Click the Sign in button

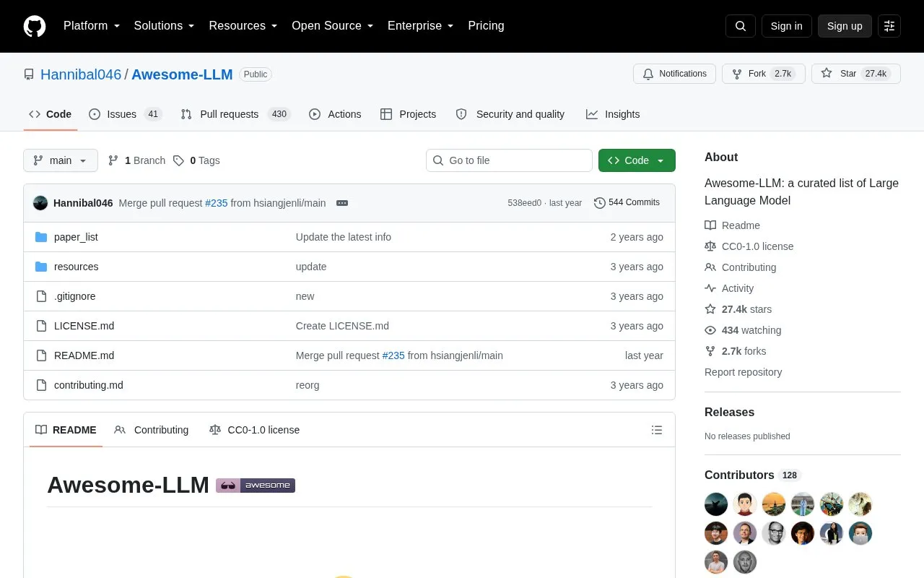point(786,26)
